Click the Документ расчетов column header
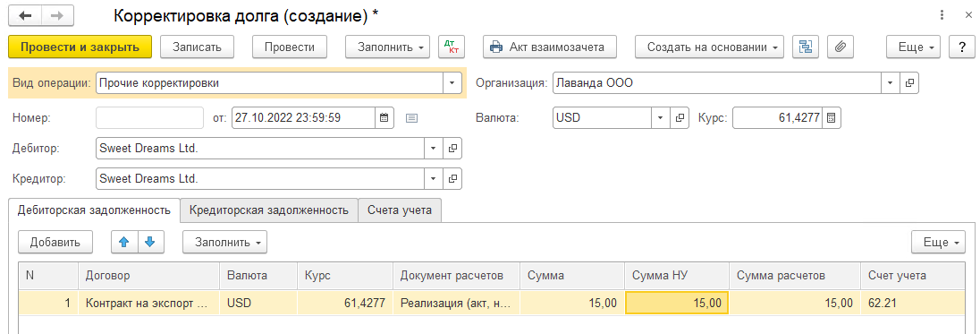This screenshot has width=980, height=334. (x=457, y=276)
